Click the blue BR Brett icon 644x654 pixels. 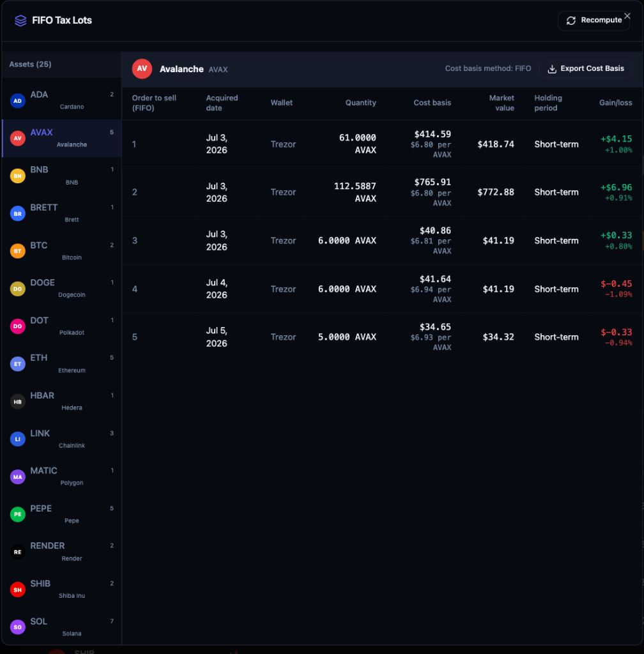[17, 213]
